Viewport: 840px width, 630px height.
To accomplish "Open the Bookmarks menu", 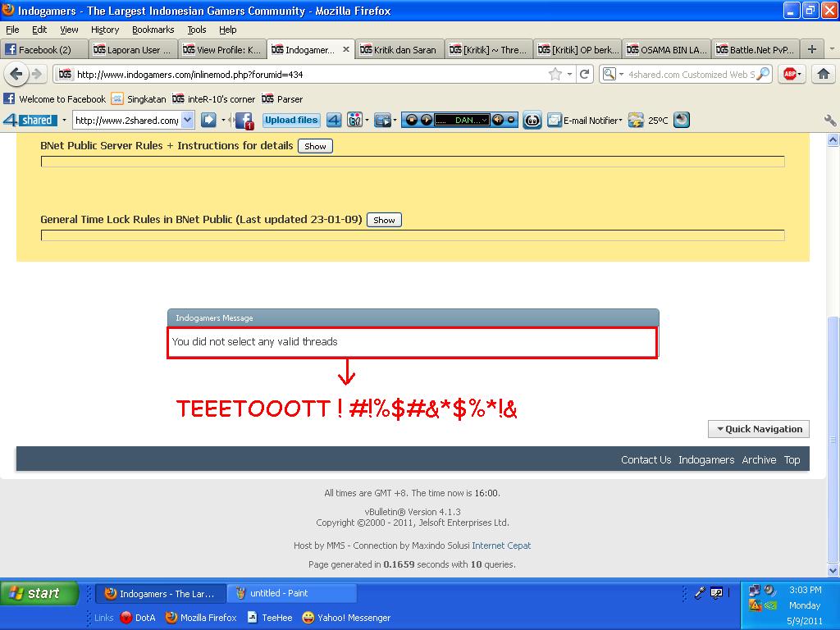I will click(153, 30).
